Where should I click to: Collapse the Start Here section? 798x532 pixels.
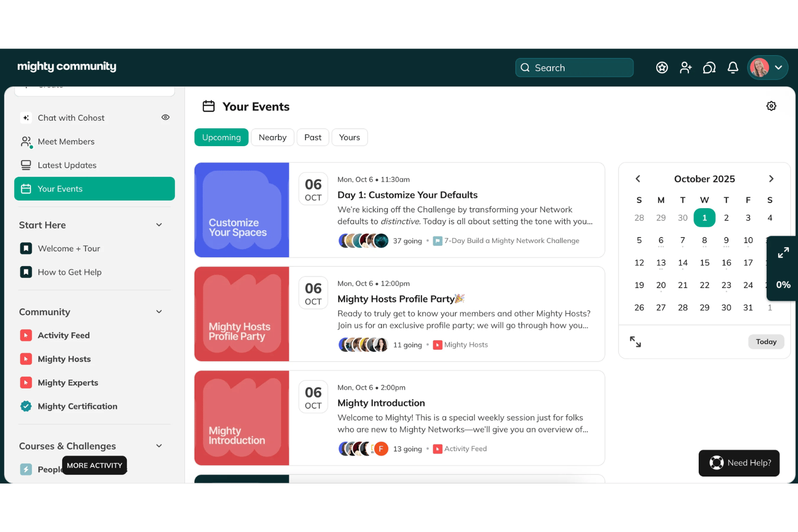pyautogui.click(x=159, y=225)
